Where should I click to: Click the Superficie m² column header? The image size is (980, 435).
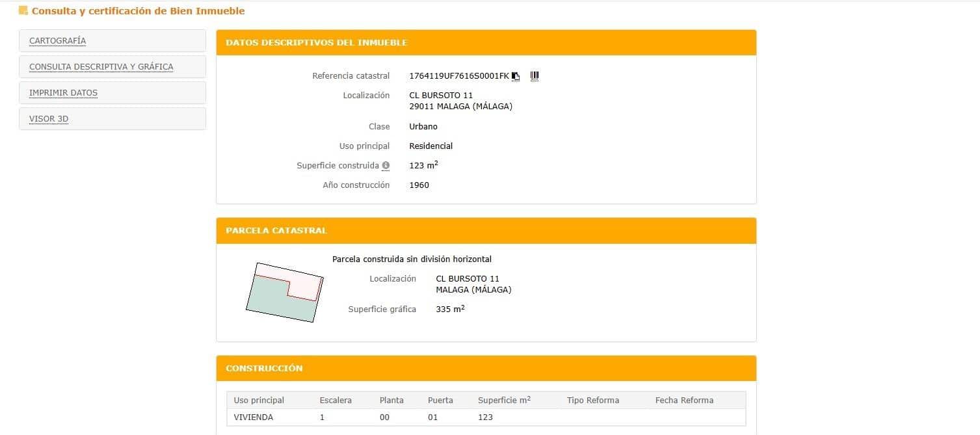503,400
